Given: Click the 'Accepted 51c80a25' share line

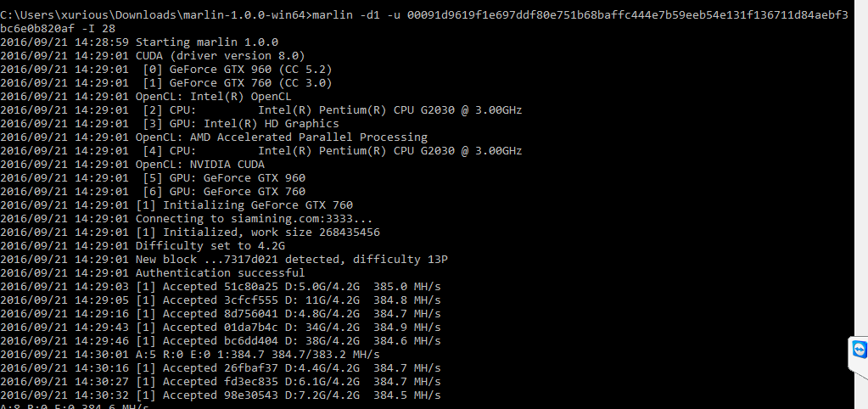Looking at the screenshot, I should [x=221, y=286].
